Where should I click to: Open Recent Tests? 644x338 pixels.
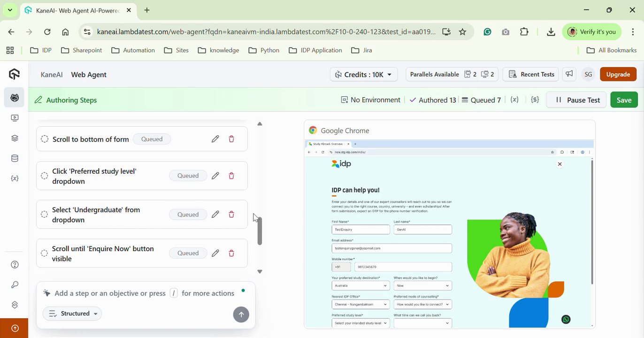point(531,75)
